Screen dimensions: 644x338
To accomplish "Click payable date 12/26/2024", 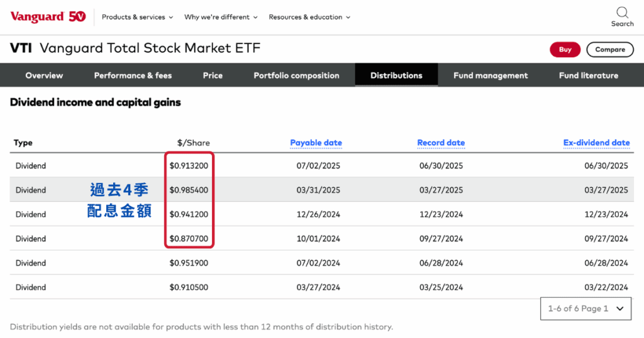I will 318,214.
